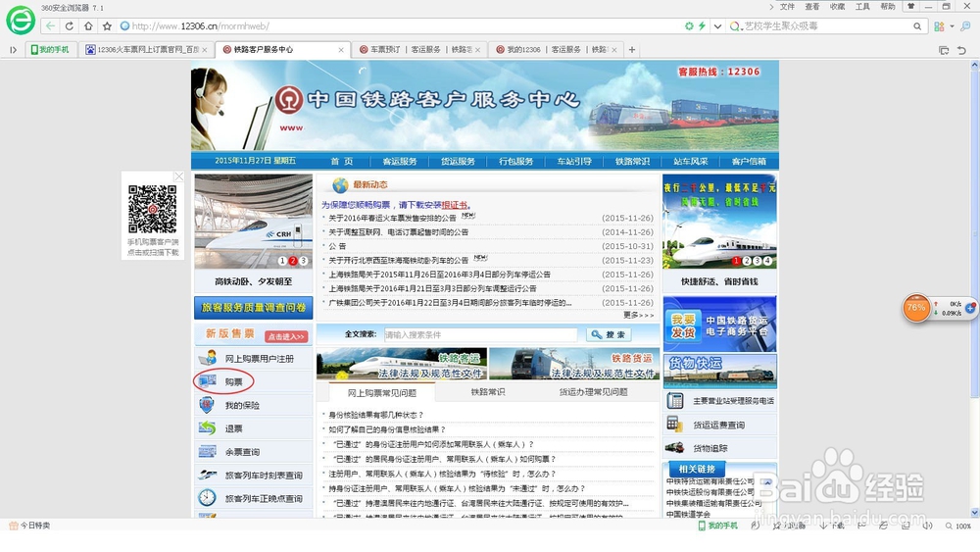
Task: Switch to 12306火车票网上订票官网 tab
Action: (x=146, y=49)
